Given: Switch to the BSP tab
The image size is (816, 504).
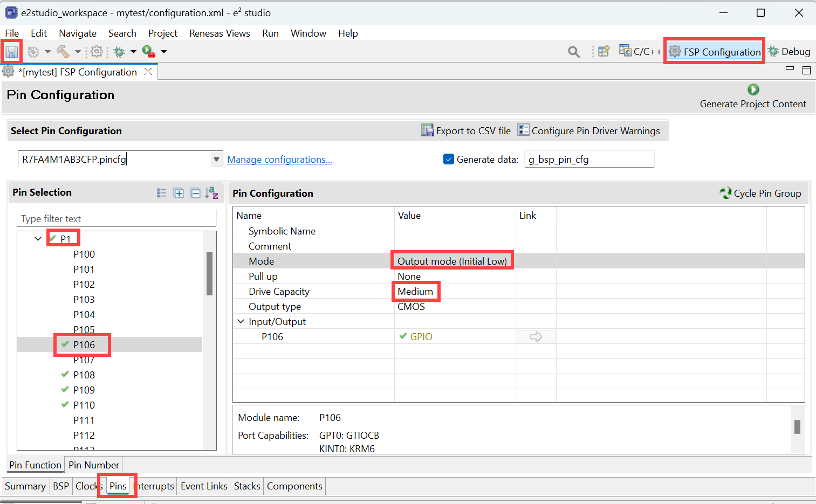Looking at the screenshot, I should (x=61, y=486).
